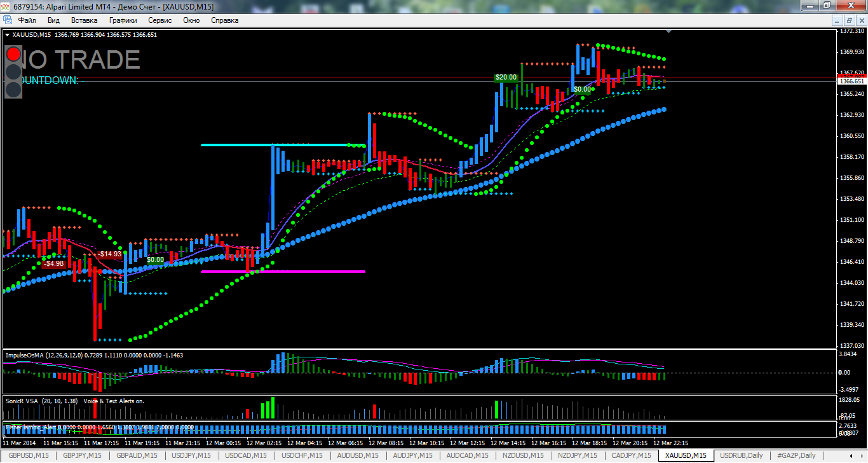The image size is (868, 463).
Task: Open the Графики menu
Action: coord(123,20)
